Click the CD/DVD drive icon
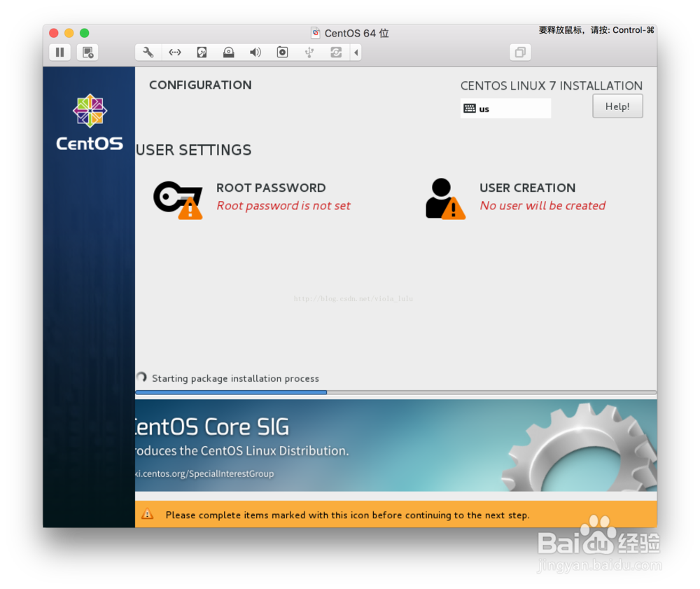Viewport: 700px width, 589px height. pos(229,53)
